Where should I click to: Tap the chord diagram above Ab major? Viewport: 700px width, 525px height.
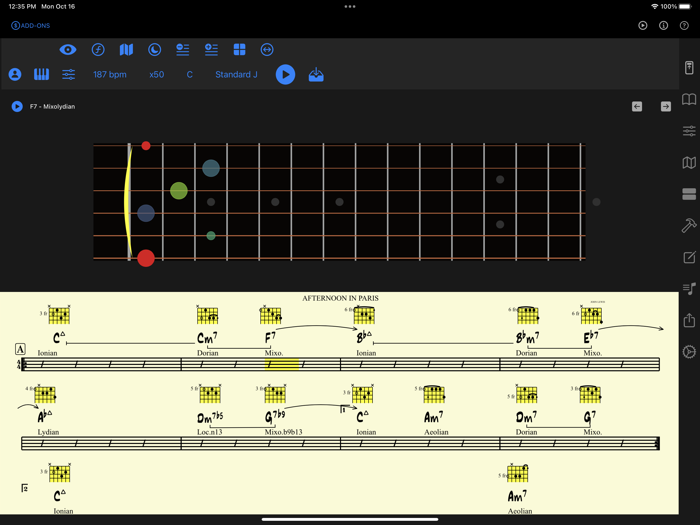tap(44, 394)
